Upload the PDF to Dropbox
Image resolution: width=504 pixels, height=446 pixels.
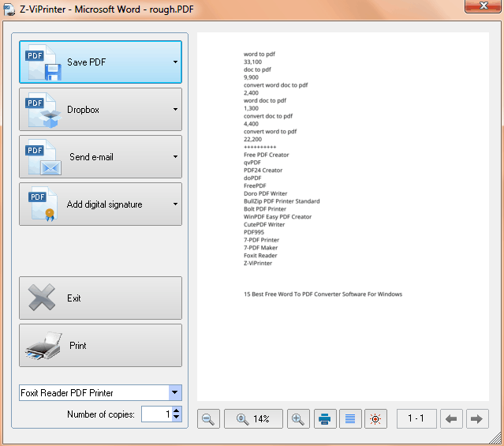tap(100, 110)
